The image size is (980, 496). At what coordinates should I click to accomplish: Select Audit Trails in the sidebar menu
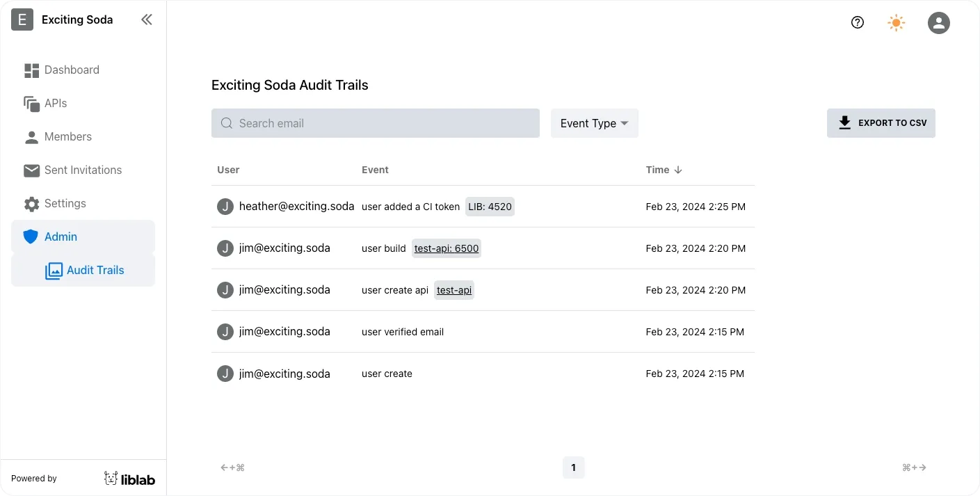tap(96, 270)
